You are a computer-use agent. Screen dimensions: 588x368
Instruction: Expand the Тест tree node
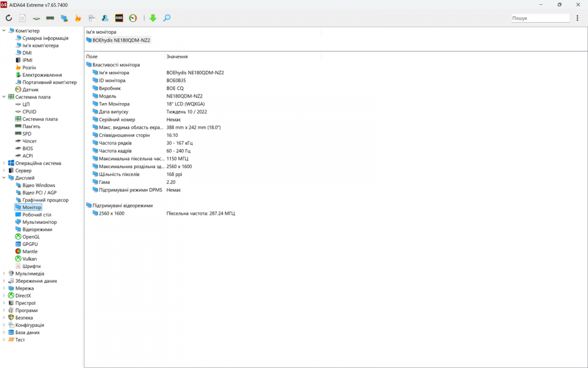click(x=4, y=339)
